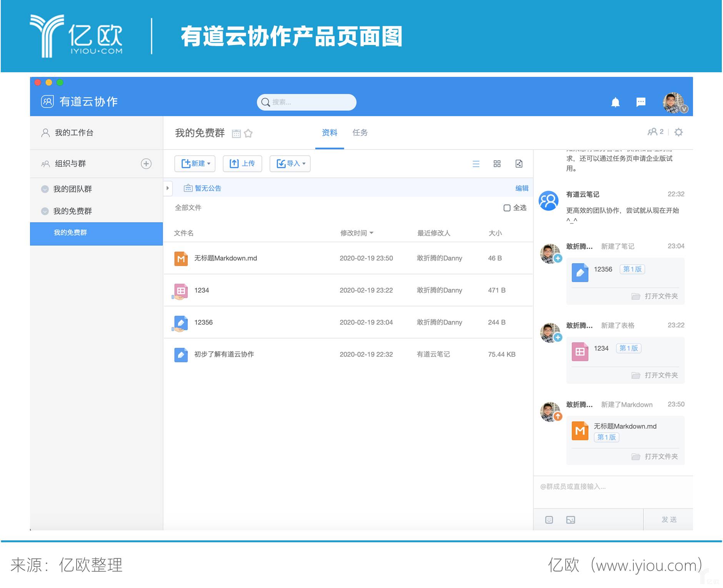Click the 第1版 badge next to 12356
Image resolution: width=723 pixels, height=588 pixels.
pyautogui.click(x=632, y=269)
